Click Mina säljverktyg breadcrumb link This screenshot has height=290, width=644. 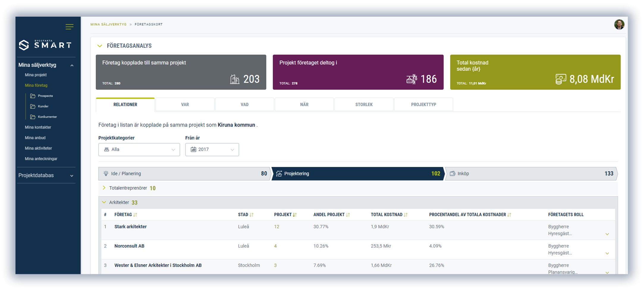pyautogui.click(x=109, y=24)
